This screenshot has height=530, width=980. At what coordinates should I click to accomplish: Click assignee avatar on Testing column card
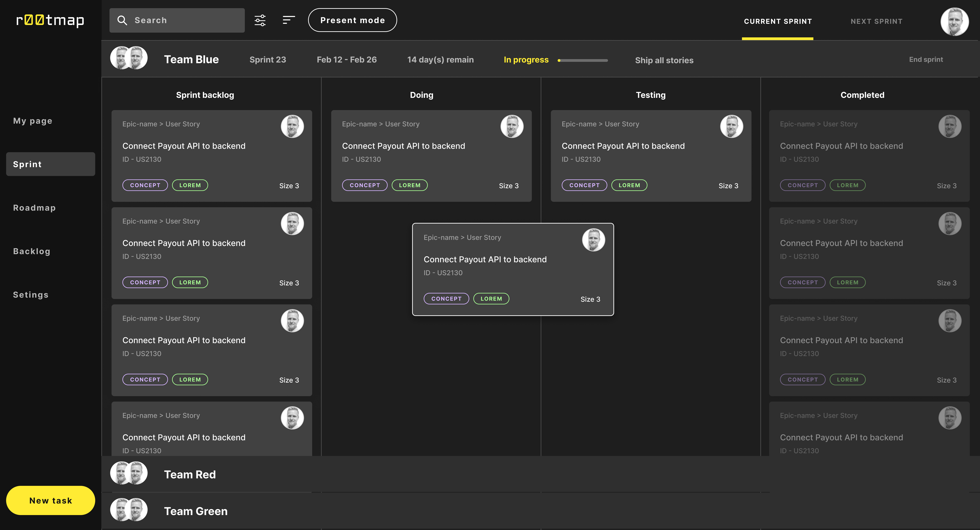coord(731,126)
